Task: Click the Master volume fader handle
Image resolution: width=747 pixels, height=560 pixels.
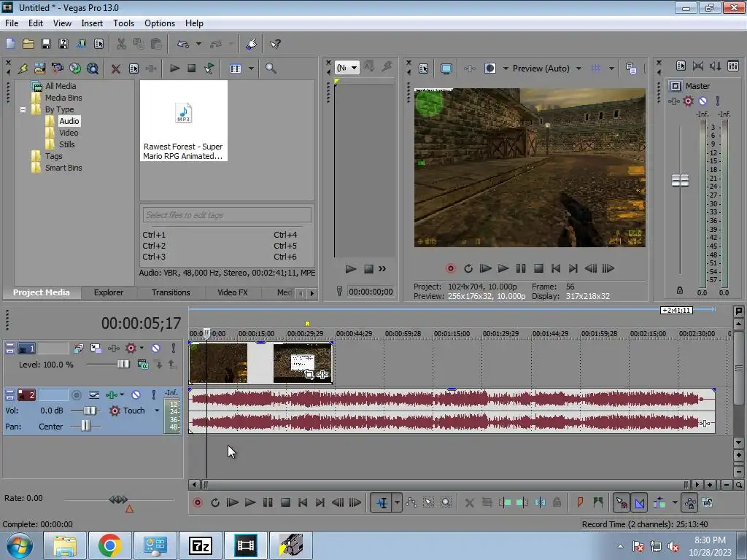Action: pyautogui.click(x=680, y=181)
